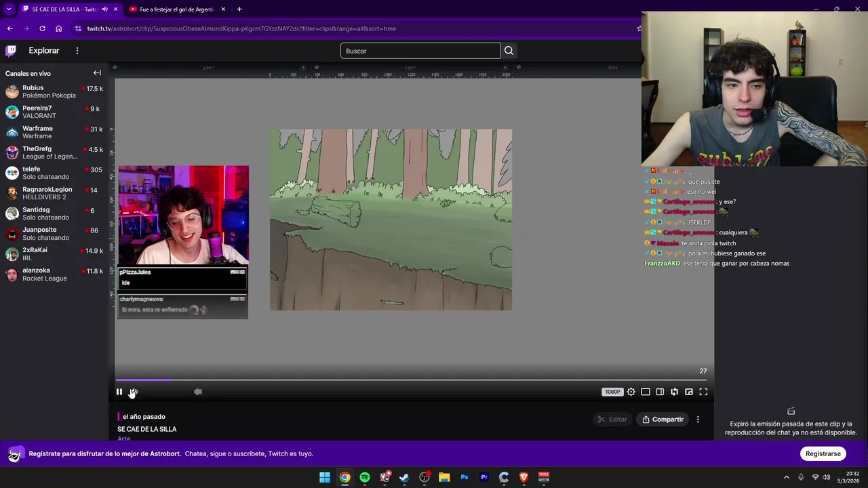Enter fullscreen mode for the clip
This screenshot has height=488, width=868.
click(703, 392)
